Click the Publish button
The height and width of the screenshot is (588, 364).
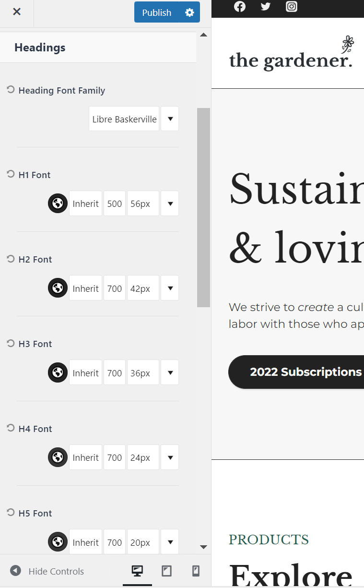coord(156,12)
